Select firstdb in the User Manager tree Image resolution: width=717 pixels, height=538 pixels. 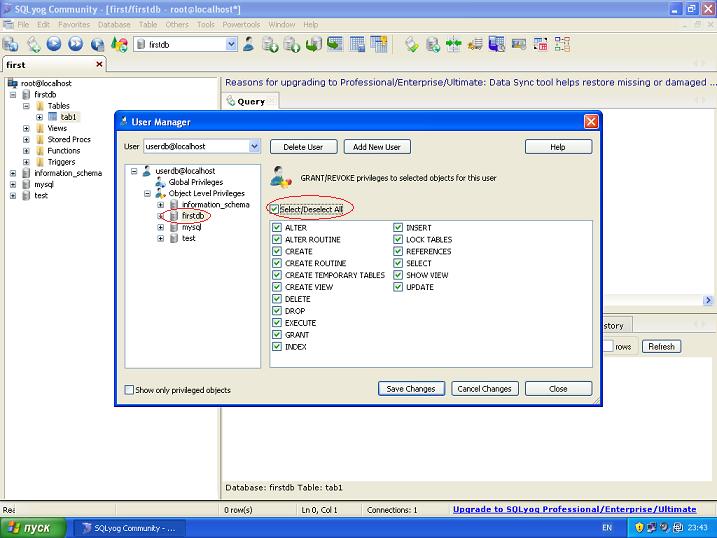pos(193,215)
